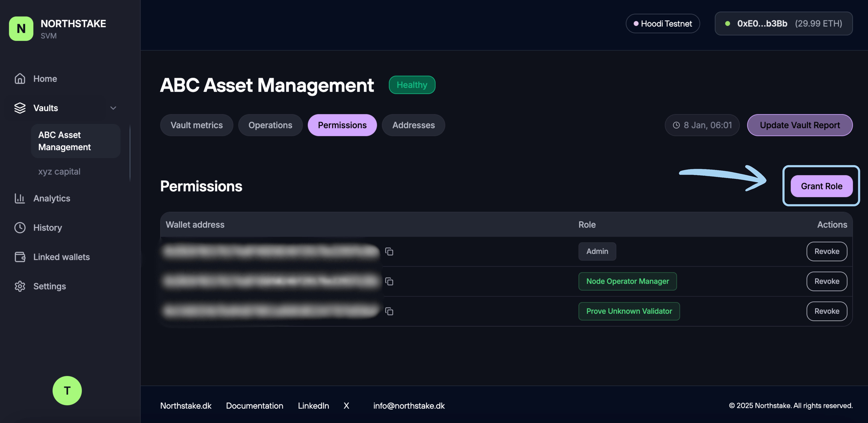Image resolution: width=868 pixels, height=423 pixels.
Task: Copy the Prove Unknown Validator address
Action: click(389, 311)
